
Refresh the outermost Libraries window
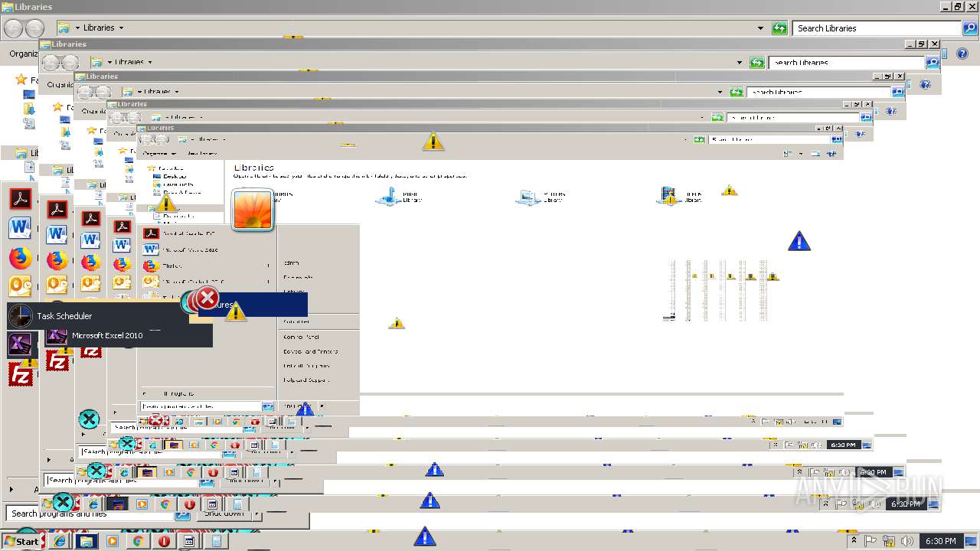tap(779, 28)
